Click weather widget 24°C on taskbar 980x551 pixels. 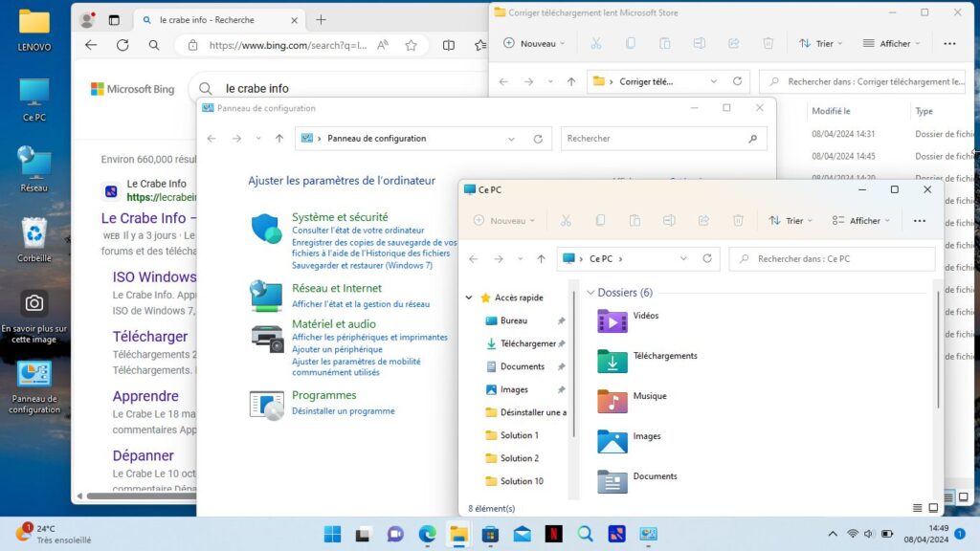(x=54, y=534)
